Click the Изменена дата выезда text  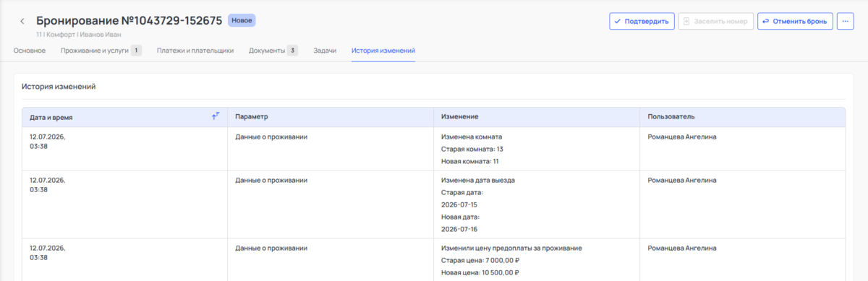(x=478, y=180)
